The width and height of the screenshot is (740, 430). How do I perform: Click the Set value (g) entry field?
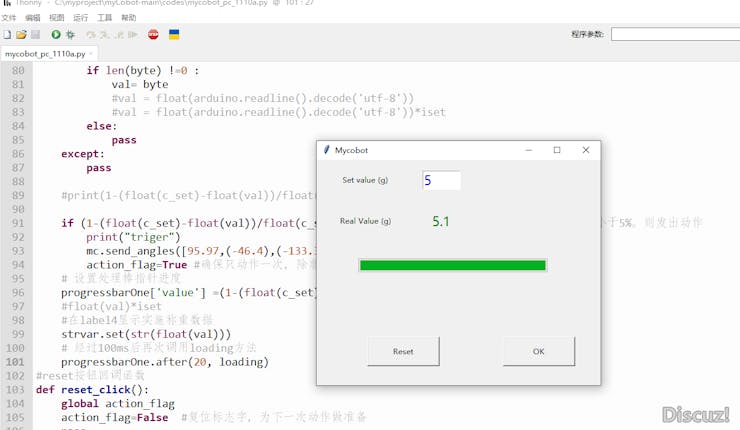tap(441, 180)
